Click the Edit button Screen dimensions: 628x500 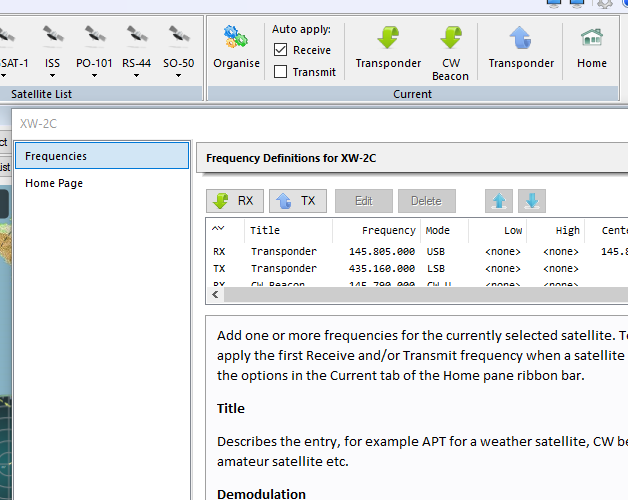364,201
